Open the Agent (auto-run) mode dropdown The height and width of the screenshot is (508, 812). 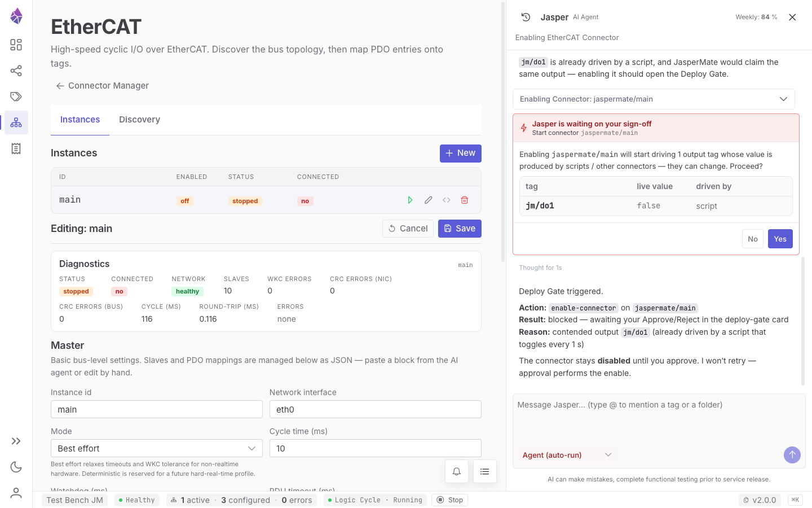click(567, 455)
